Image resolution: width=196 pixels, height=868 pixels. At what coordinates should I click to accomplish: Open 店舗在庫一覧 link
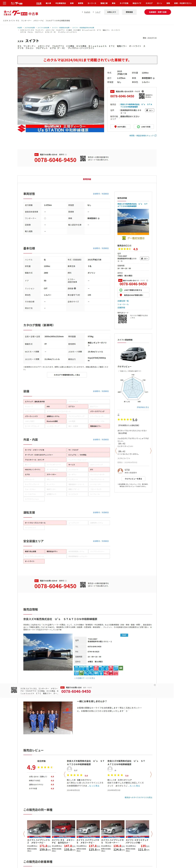123,301
